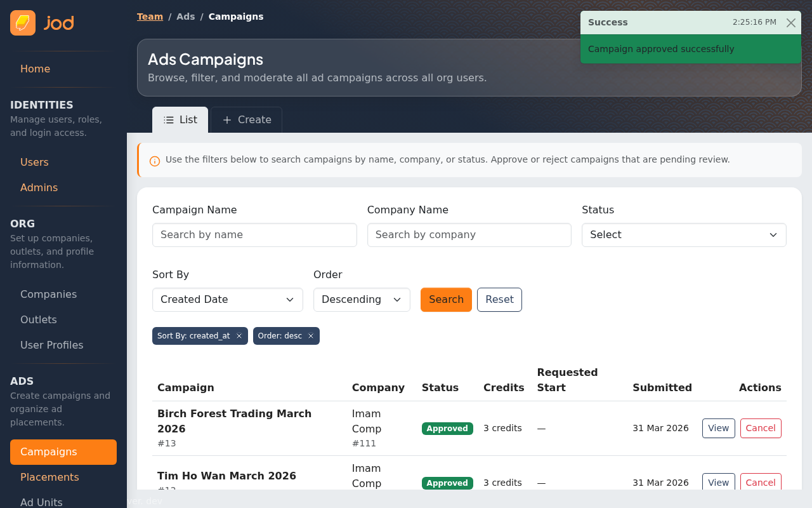Reset the campaign filters
The width and height of the screenshot is (812, 508).
coord(499,300)
